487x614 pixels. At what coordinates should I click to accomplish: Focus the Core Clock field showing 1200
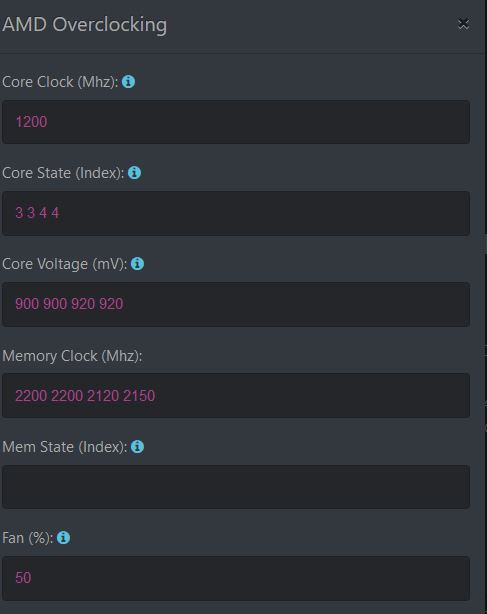coord(236,122)
